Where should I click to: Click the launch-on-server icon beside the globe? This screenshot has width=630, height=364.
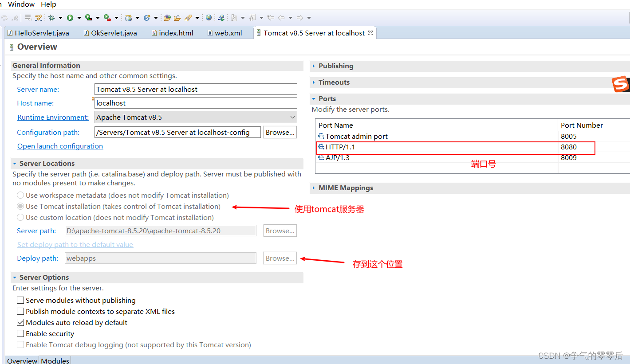click(x=221, y=18)
